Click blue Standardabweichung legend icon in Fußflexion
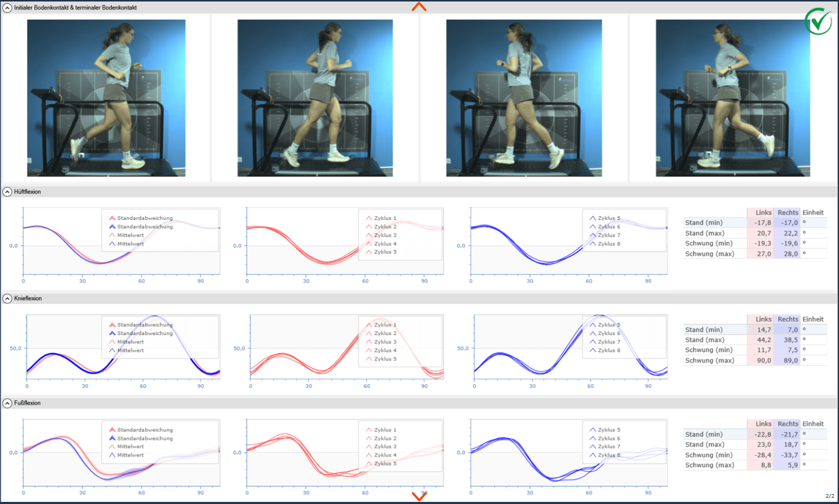Image resolution: width=839 pixels, height=504 pixels. click(x=112, y=438)
